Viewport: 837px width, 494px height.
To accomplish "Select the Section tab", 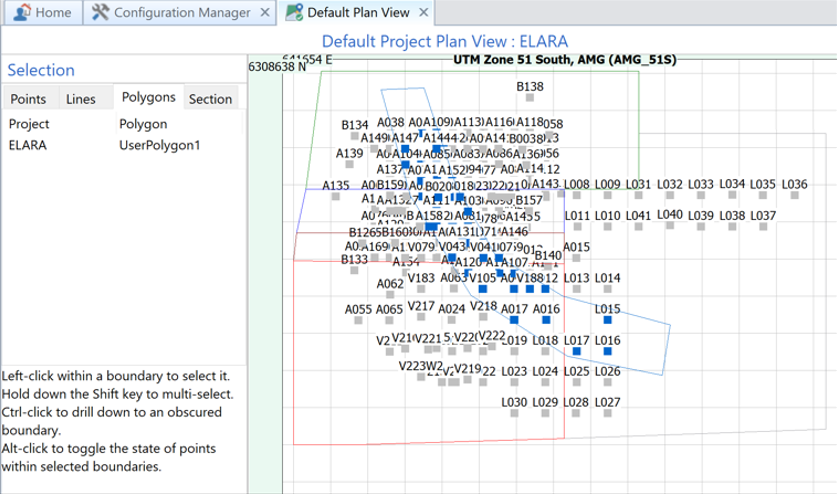I will click(x=210, y=99).
